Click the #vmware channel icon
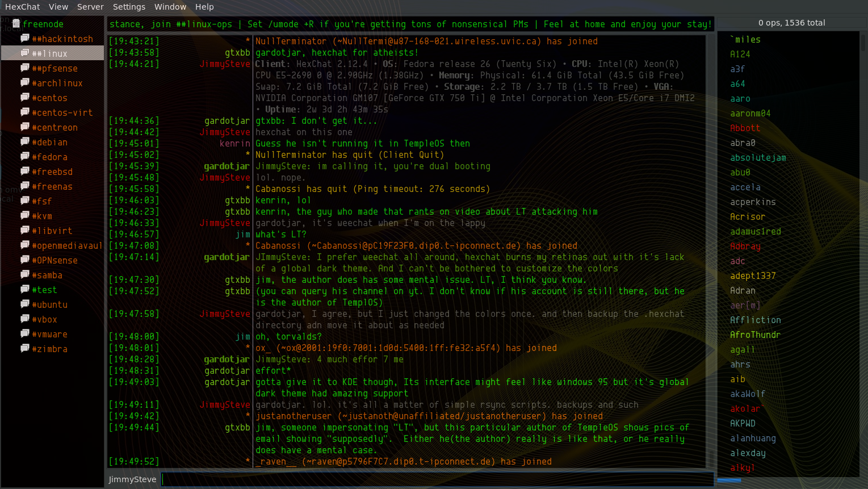The width and height of the screenshot is (868, 489). 25,333
